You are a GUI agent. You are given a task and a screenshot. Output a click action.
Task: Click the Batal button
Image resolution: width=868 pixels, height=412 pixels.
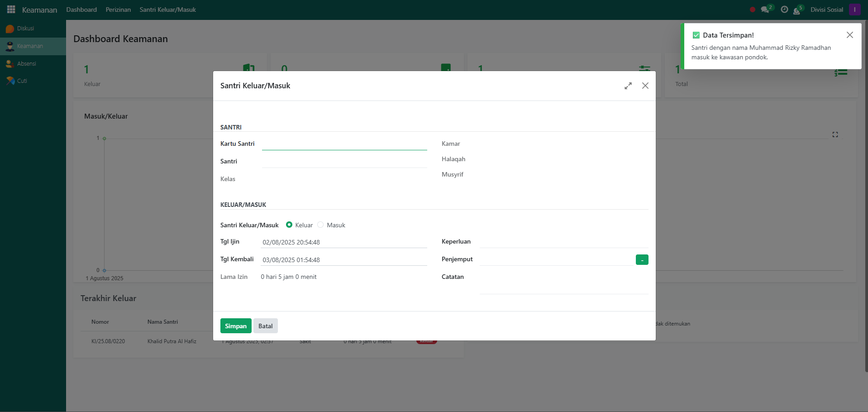265,326
